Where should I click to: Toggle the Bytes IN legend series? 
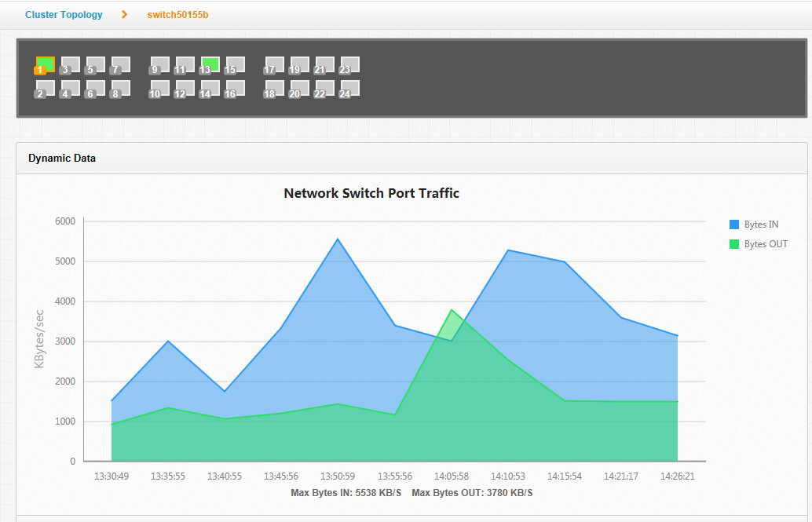click(754, 224)
